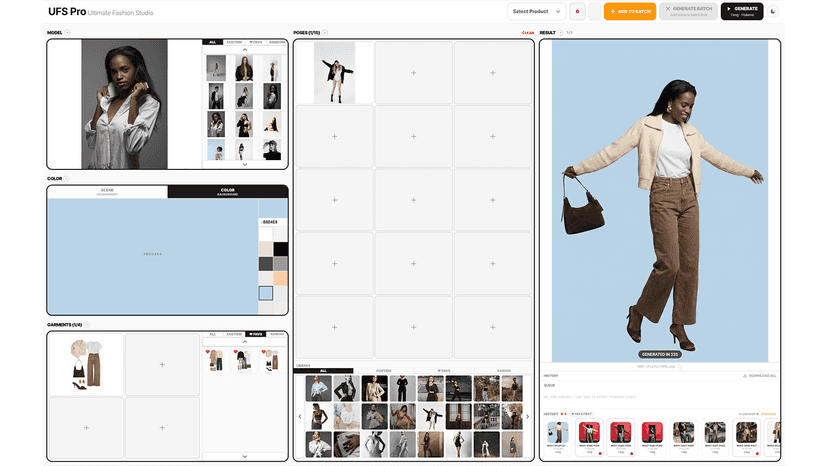This screenshot has width=828, height=466.
Task: Select the Random tab in pose library
Action: (x=504, y=371)
